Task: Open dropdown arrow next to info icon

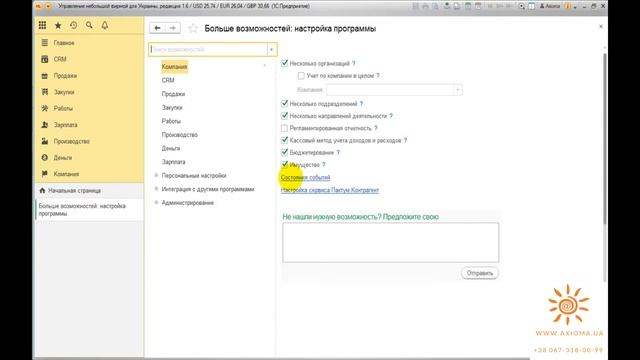Action: click(575, 7)
